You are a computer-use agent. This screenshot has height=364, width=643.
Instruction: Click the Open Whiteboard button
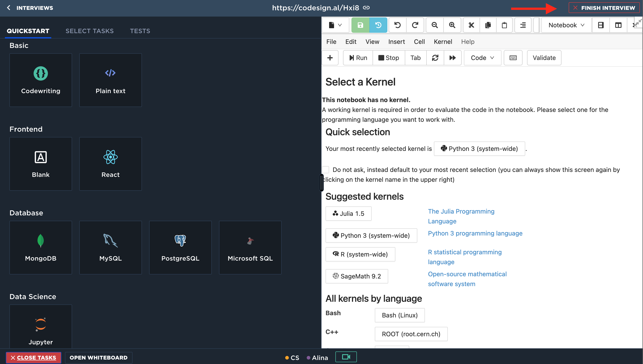(99, 358)
